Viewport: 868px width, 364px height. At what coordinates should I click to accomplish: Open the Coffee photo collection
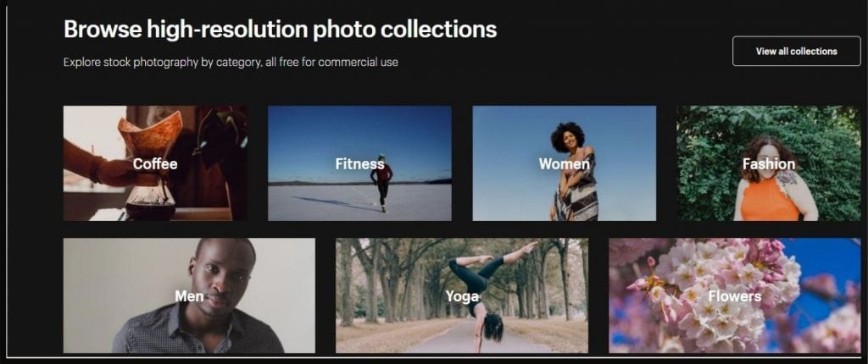[155, 163]
